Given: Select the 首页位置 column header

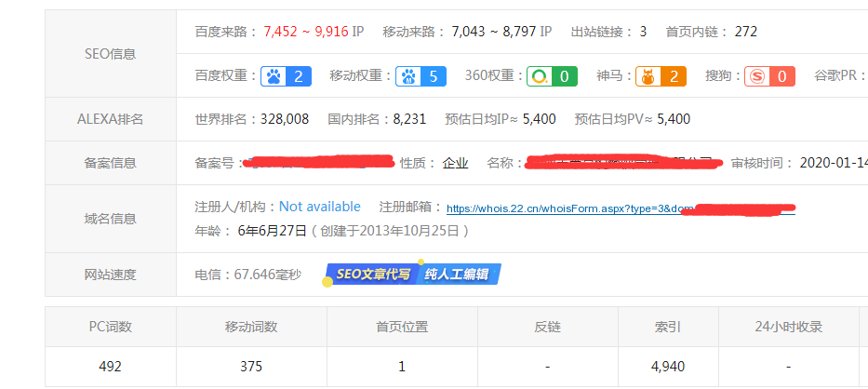Looking at the screenshot, I should [x=402, y=327].
